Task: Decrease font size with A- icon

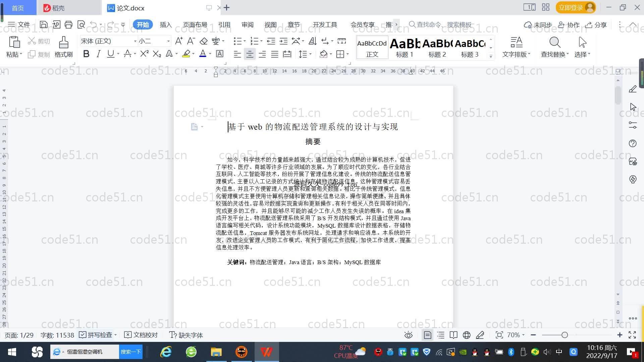Action: [191, 41]
